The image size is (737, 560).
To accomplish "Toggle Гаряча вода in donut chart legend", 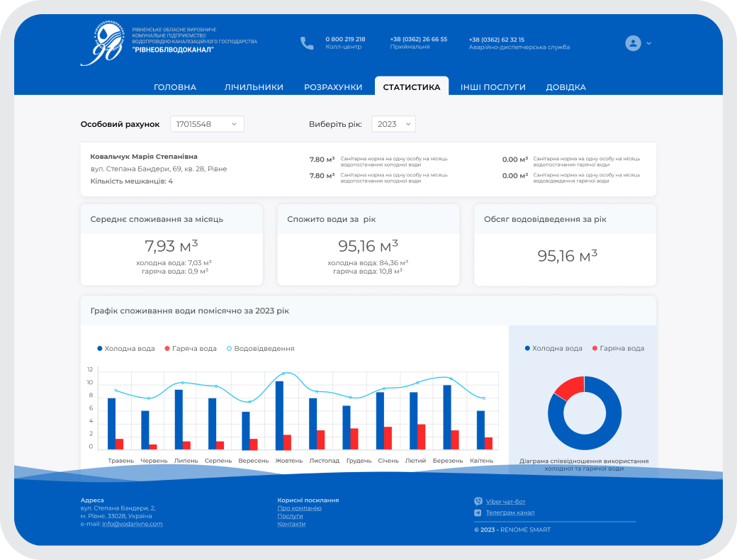I will 619,349.
